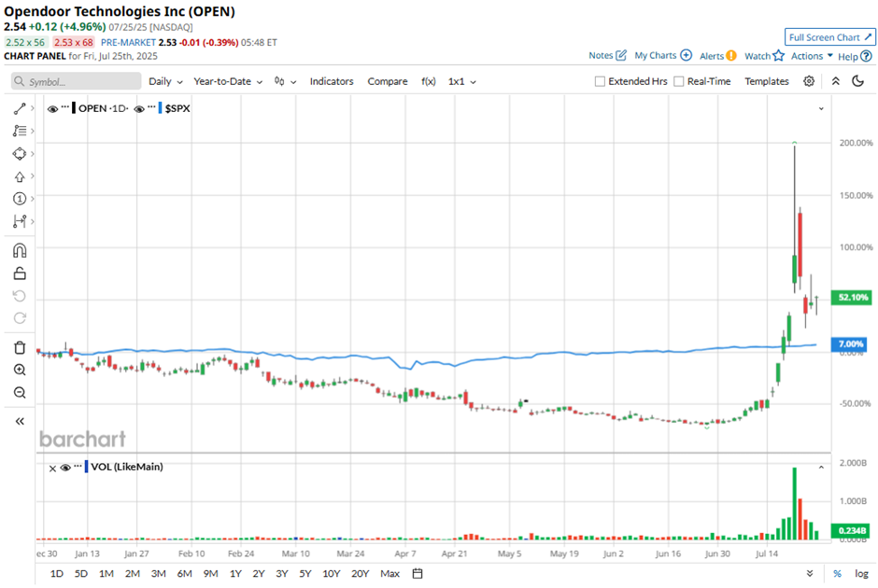
Task: Open the Daily interval dropdown
Action: (165, 82)
